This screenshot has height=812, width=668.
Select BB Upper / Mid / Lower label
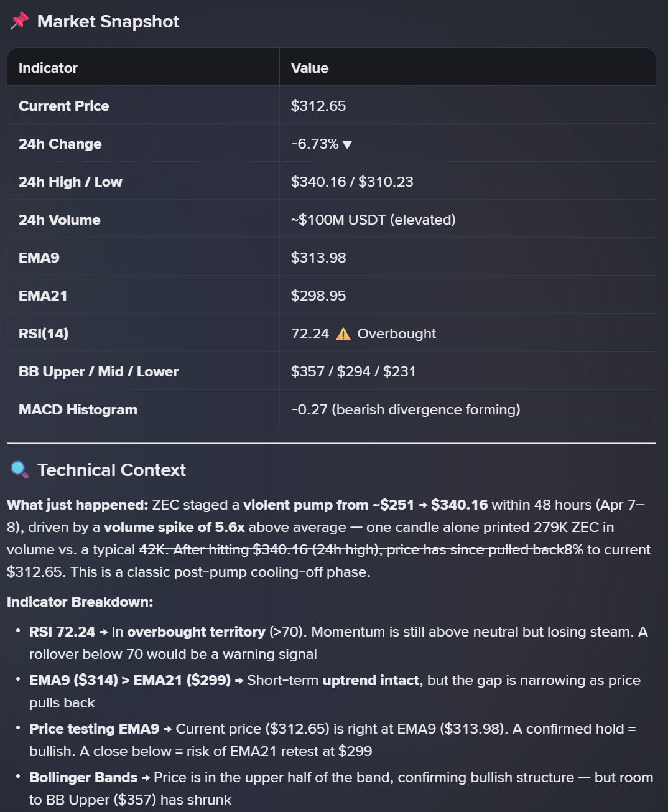click(x=98, y=371)
